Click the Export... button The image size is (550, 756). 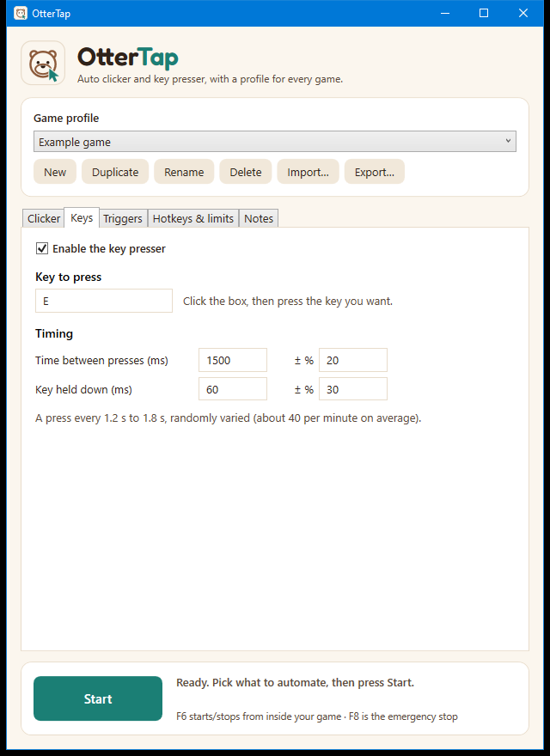pyautogui.click(x=375, y=172)
